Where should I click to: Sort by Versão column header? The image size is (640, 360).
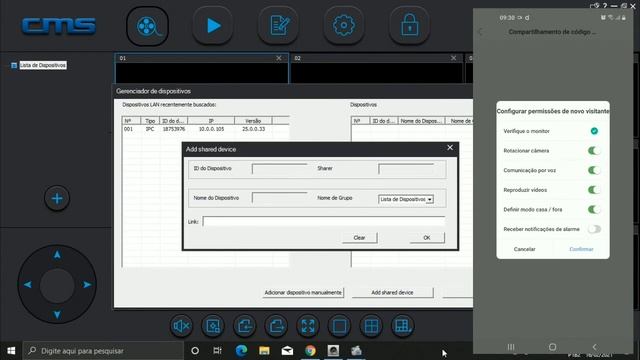point(253,121)
